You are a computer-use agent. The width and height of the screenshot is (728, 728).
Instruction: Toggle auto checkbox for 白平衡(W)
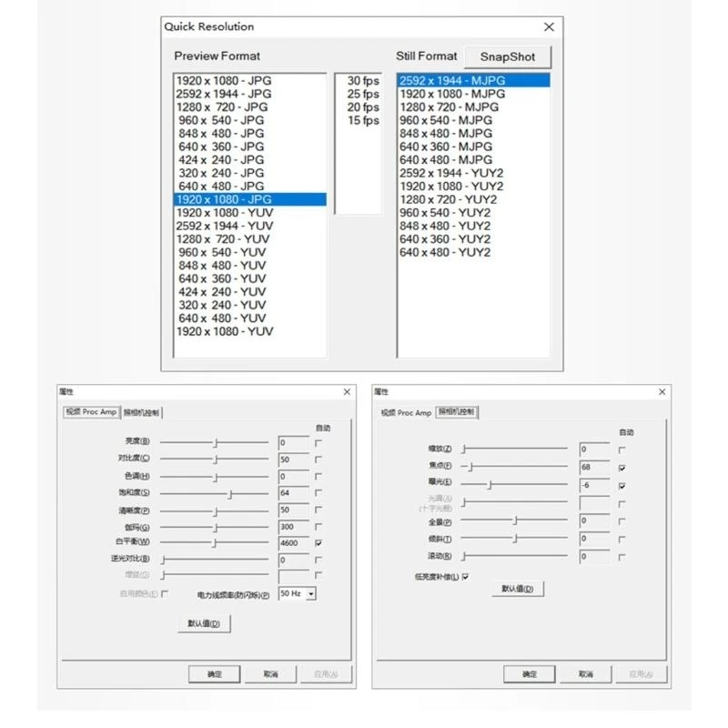318,542
